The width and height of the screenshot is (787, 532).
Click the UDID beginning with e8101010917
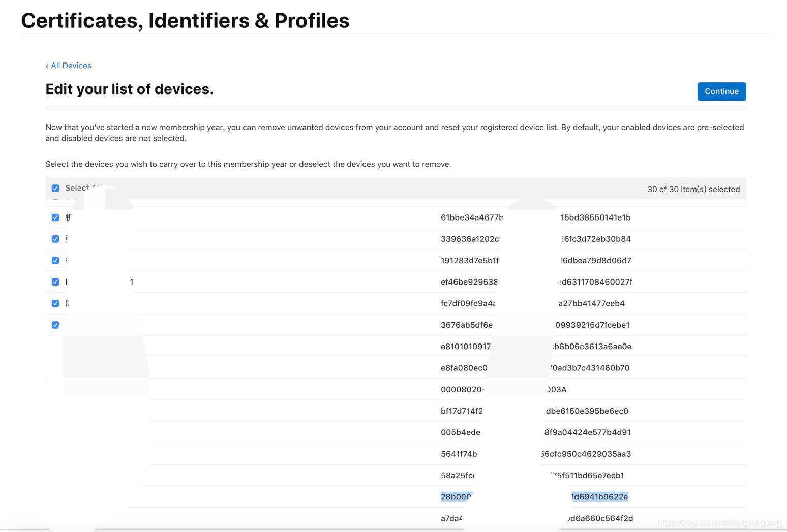coord(465,347)
